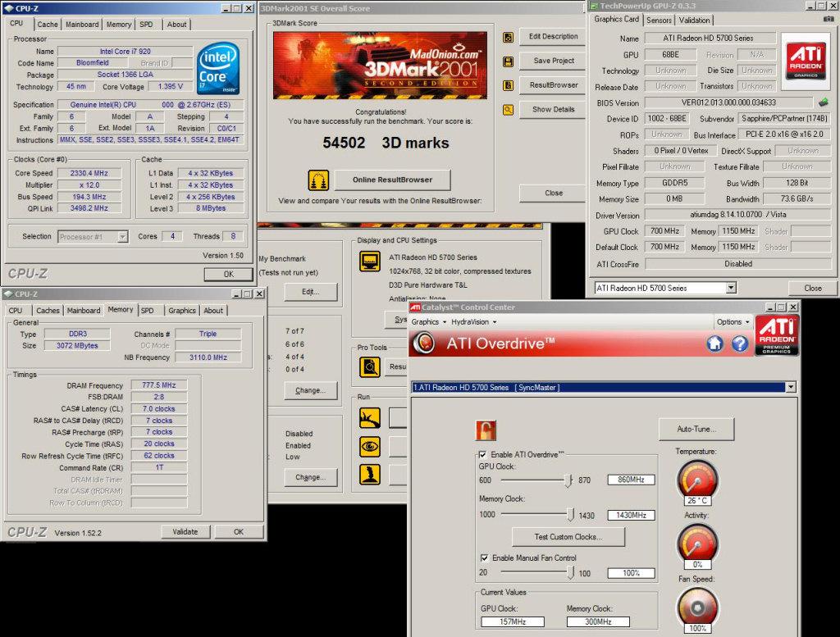The height and width of the screenshot is (637, 840).
Task: Open the About tab in top CPU-Z window
Action: [177, 25]
